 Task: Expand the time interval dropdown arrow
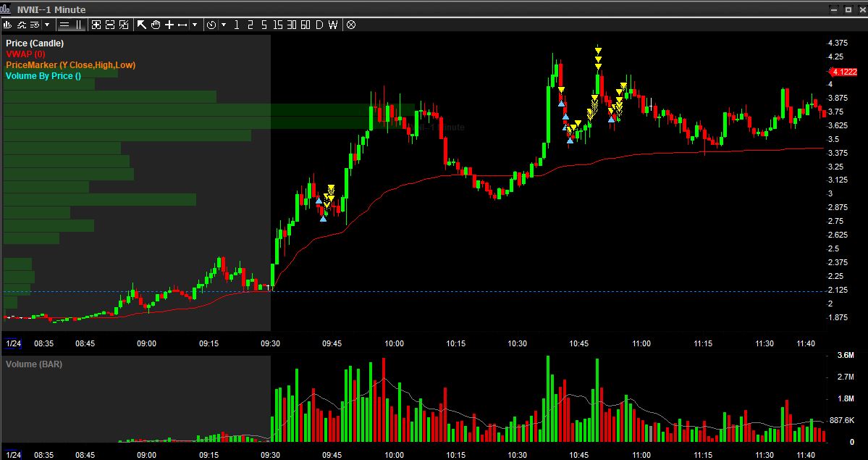point(224,25)
